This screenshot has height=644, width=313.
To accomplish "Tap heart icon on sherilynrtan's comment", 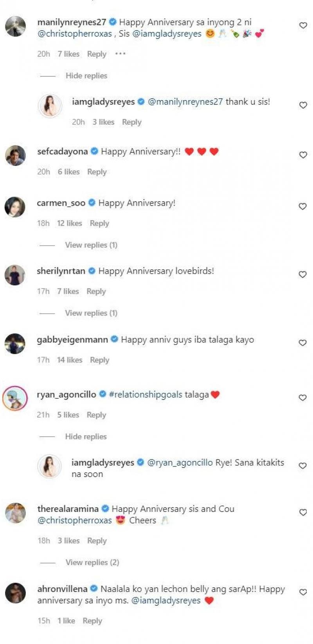I will [302, 274].
